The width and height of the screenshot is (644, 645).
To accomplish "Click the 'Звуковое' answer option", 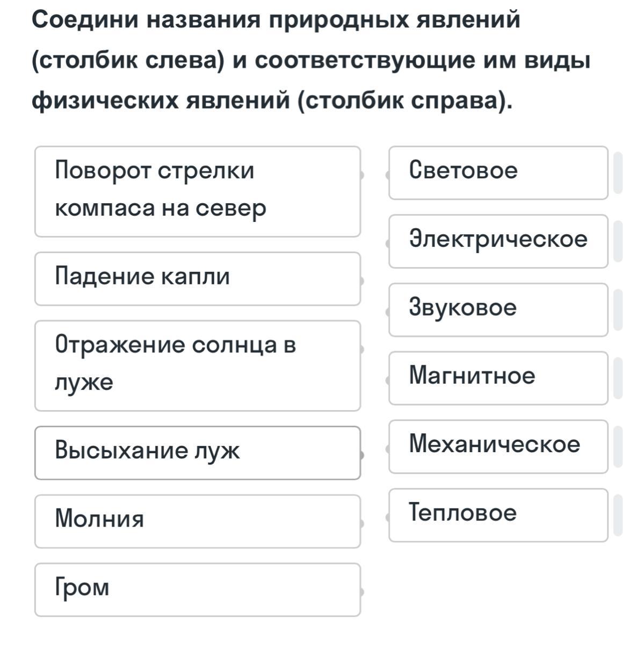I will [498, 310].
